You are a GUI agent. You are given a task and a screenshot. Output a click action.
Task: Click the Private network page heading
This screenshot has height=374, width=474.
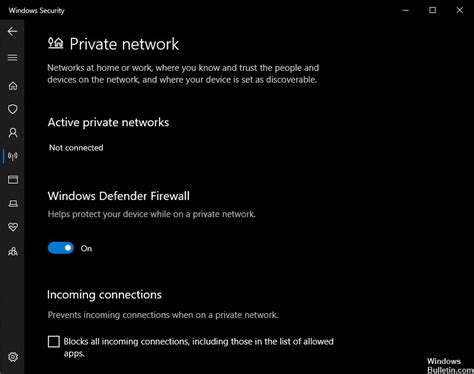coord(124,44)
